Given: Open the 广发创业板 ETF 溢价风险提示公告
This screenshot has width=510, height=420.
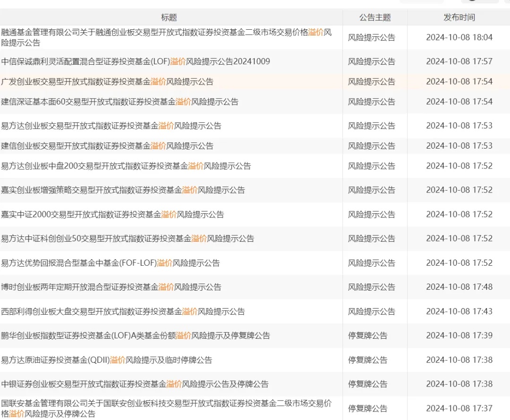Looking at the screenshot, I should coord(107,82).
